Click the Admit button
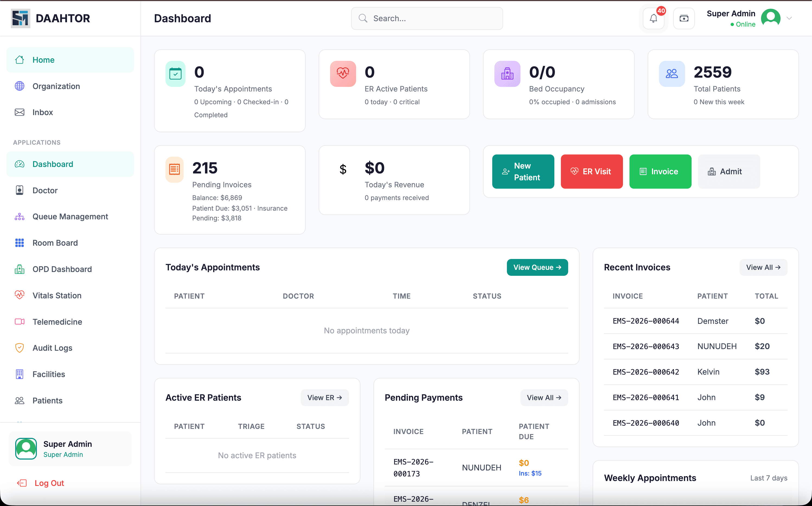Viewport: 812px width, 506px height. click(729, 172)
